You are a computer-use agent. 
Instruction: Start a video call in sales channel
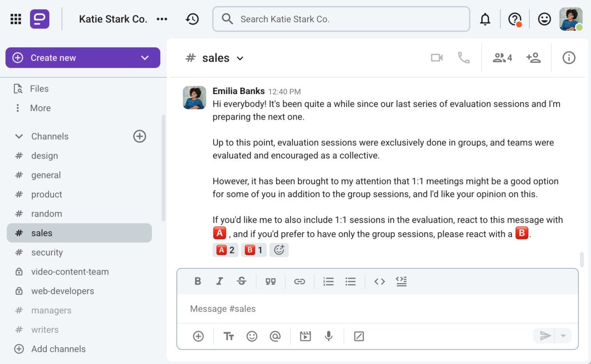pos(436,58)
